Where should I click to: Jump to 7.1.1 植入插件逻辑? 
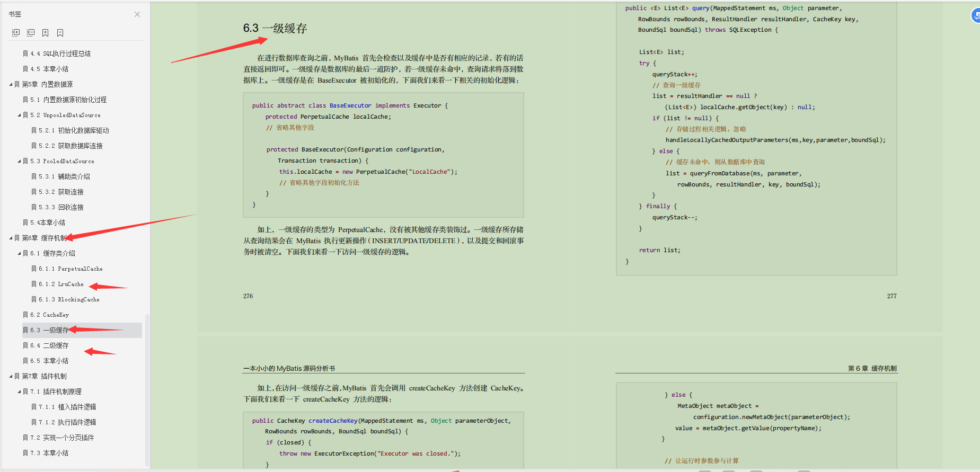click(67, 407)
